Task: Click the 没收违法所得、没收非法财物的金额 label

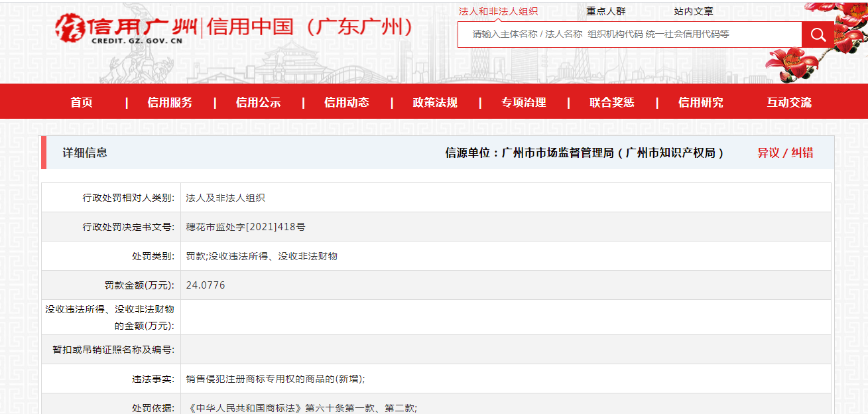Action: point(110,317)
